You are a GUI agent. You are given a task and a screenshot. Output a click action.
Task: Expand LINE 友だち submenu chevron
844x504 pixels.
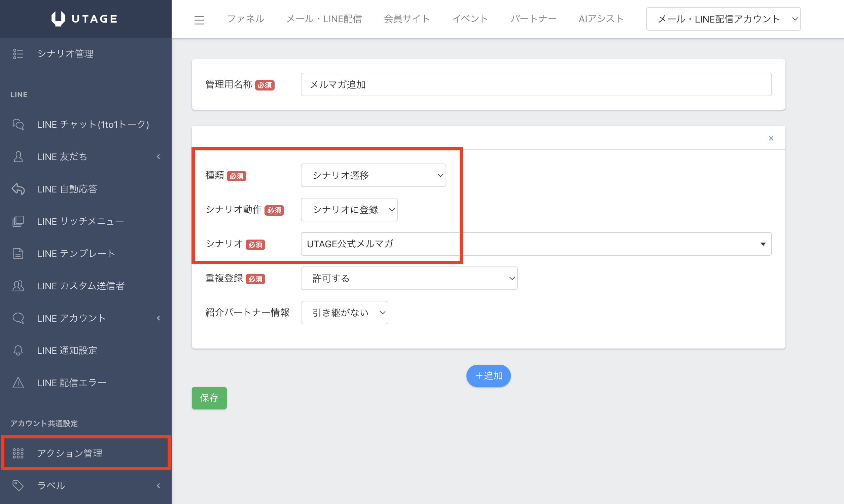(x=158, y=156)
